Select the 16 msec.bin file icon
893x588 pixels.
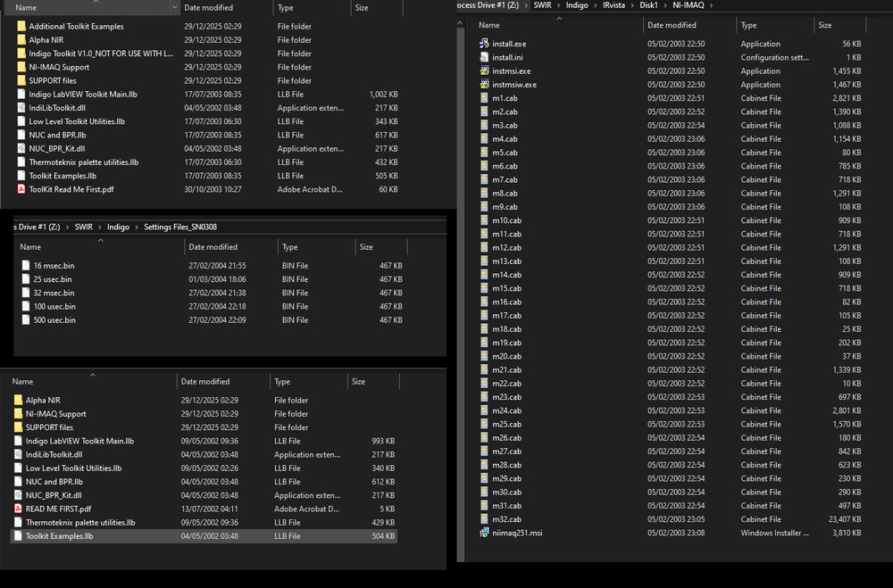pos(26,265)
